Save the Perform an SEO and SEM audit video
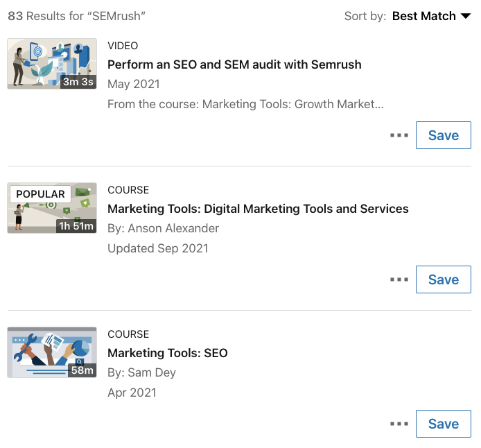 [444, 135]
